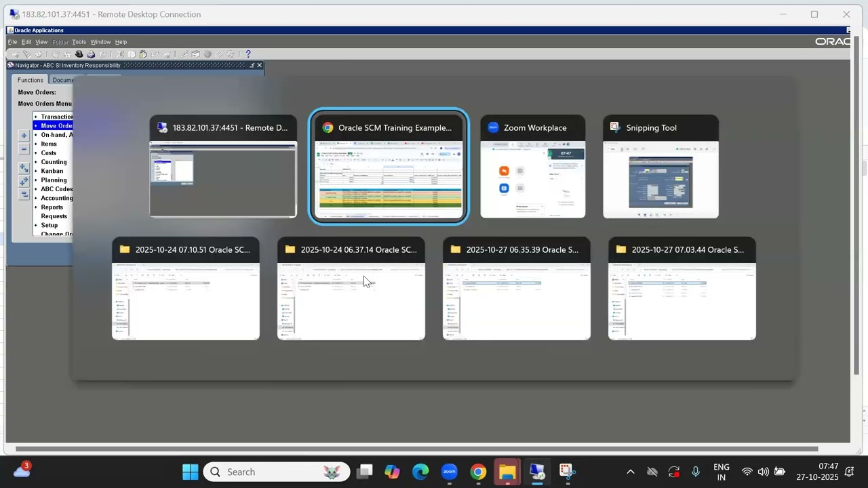Click the Collapse All navigator button

click(24, 194)
